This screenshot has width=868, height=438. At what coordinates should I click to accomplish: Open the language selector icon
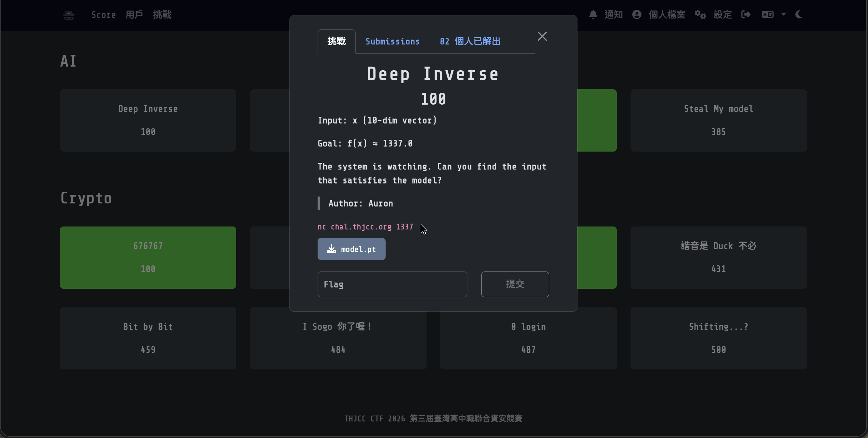[x=768, y=14]
